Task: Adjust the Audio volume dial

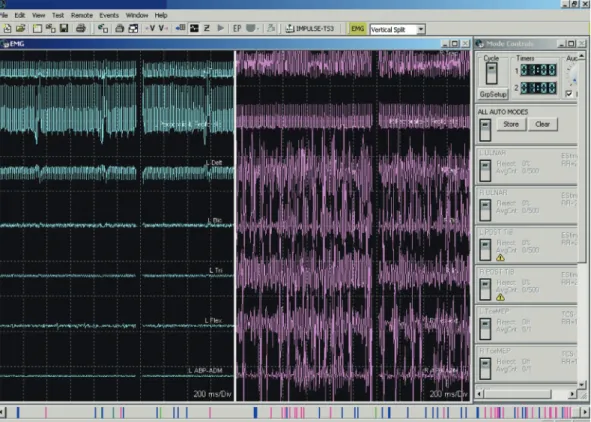Action: pyautogui.click(x=572, y=75)
